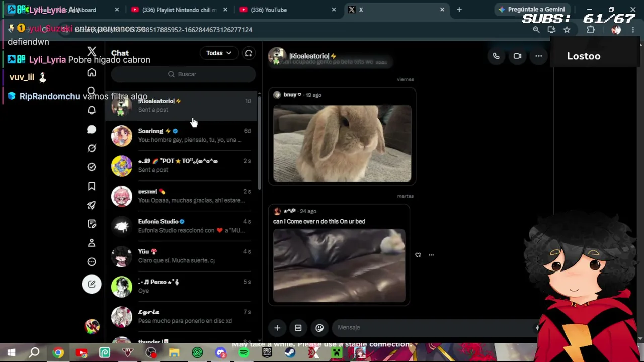The image size is (644, 362).
Task: Close the YouTube tab
Action: (x=334, y=10)
